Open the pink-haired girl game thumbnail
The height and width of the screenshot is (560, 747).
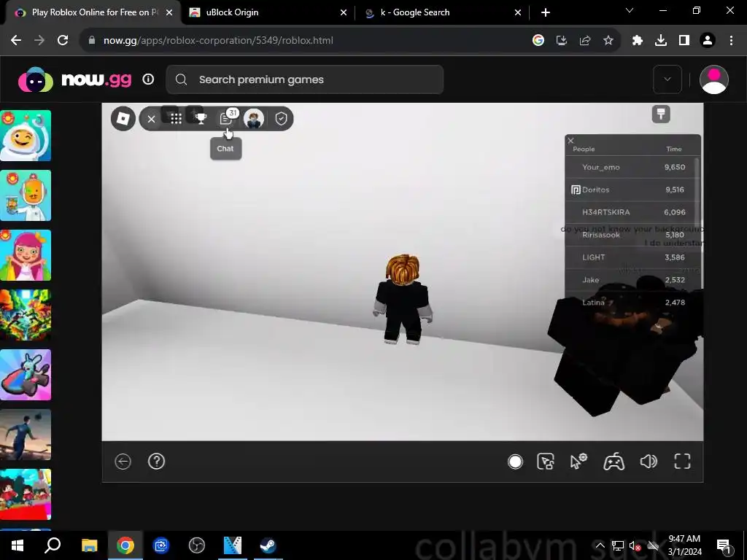pyautogui.click(x=26, y=255)
